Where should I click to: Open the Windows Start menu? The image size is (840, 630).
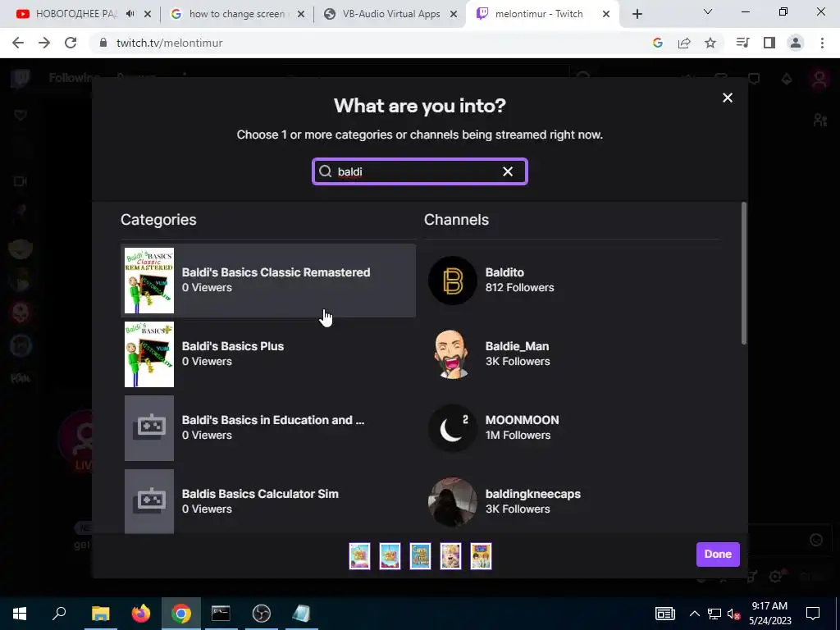point(20,614)
